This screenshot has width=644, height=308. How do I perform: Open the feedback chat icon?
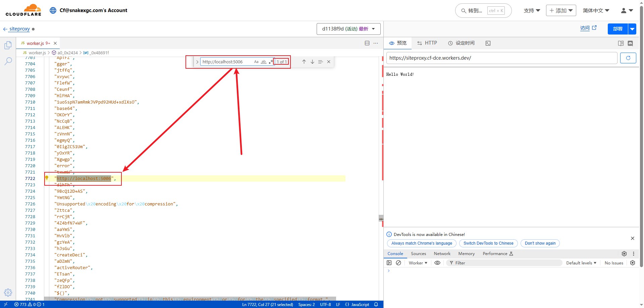(x=630, y=43)
